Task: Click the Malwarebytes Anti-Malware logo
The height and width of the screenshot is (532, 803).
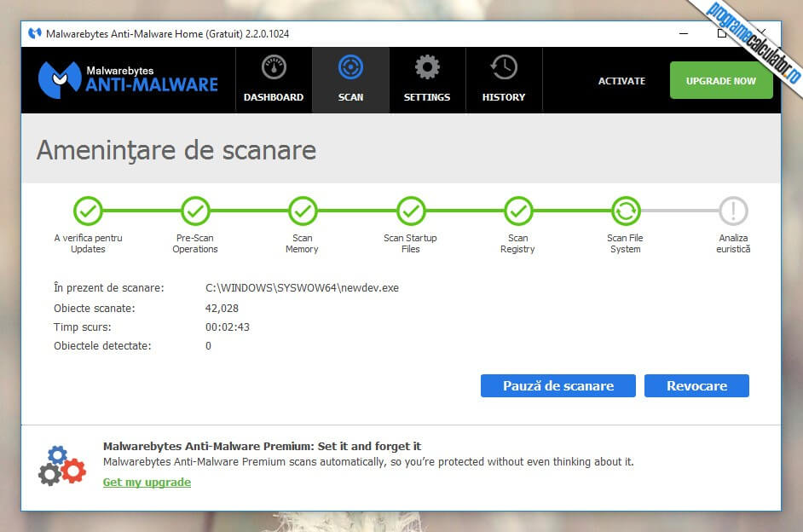Action: click(x=129, y=79)
